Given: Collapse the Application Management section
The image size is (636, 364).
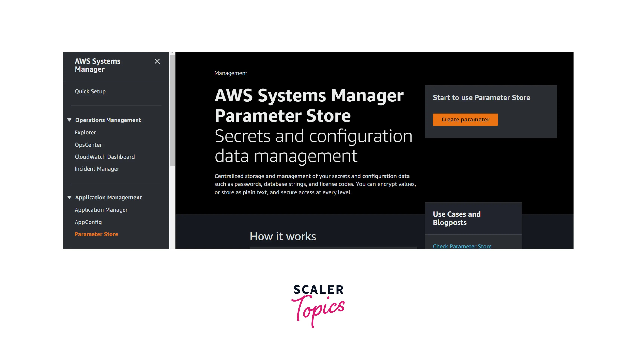Looking at the screenshot, I should click(70, 197).
